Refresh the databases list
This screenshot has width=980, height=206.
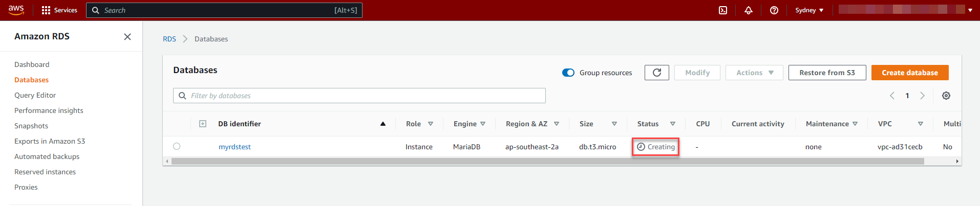(657, 73)
